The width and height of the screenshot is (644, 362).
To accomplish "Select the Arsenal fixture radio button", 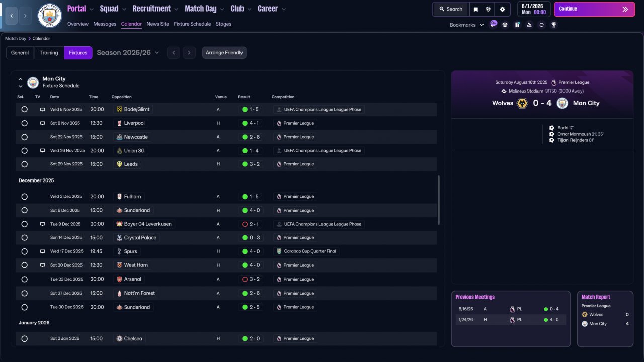I will pos(24,279).
